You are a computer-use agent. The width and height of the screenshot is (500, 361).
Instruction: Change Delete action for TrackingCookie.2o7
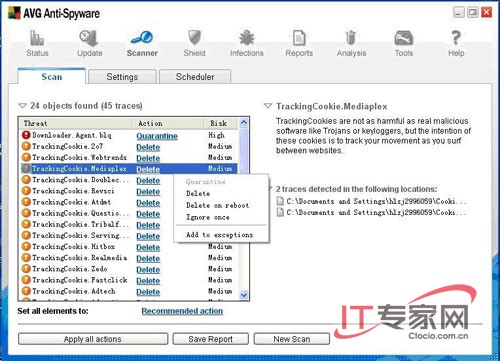148,147
